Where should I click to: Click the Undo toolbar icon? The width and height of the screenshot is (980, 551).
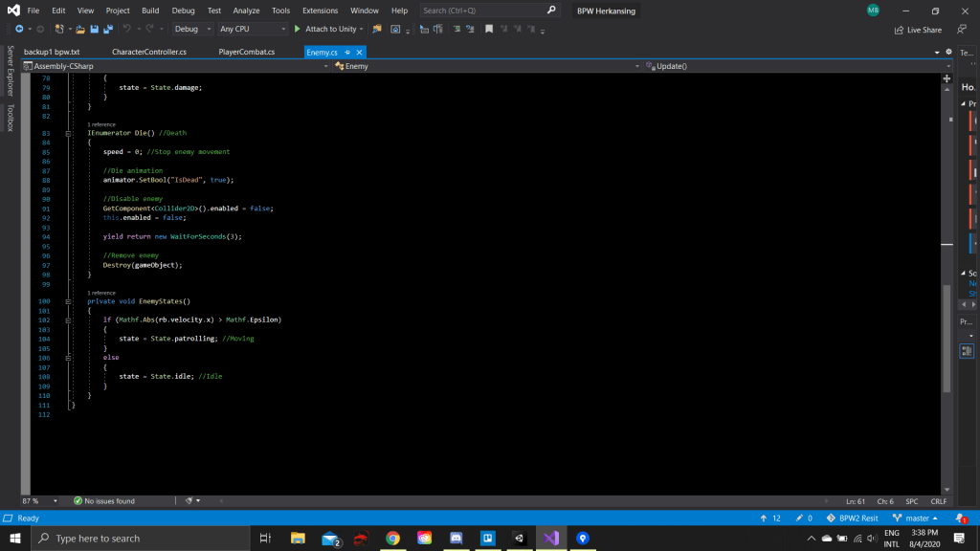pos(126,29)
